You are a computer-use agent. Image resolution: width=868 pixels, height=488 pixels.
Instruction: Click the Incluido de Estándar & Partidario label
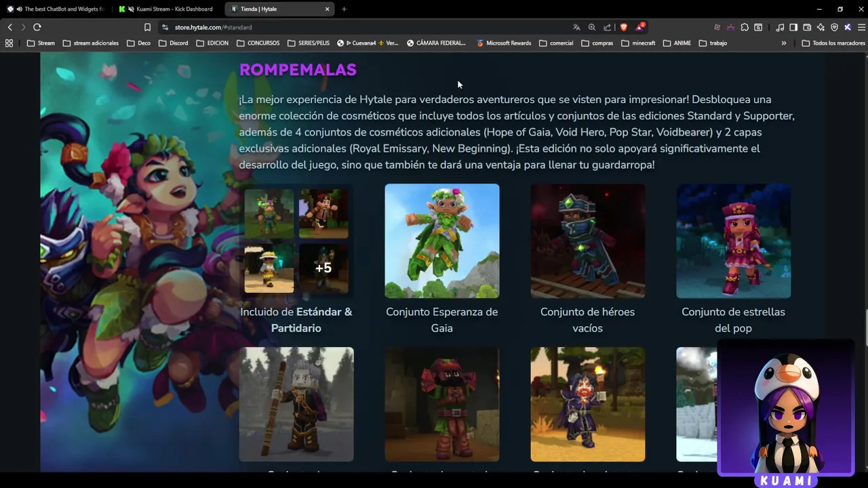(296, 320)
